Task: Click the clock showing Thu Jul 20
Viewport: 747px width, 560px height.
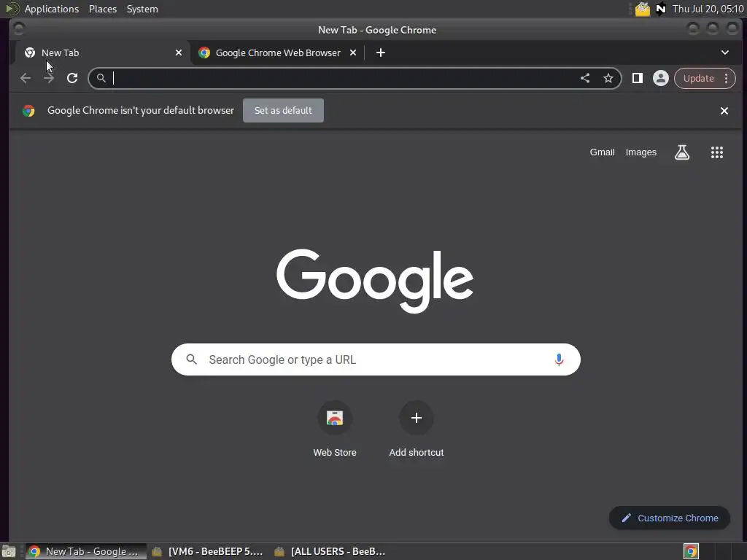Action: click(708, 9)
